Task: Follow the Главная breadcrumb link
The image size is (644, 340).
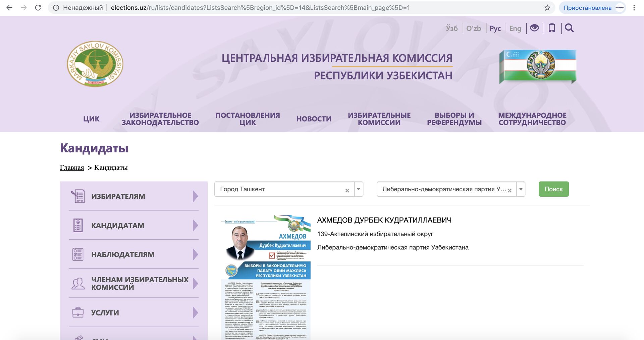Action: pyautogui.click(x=72, y=167)
